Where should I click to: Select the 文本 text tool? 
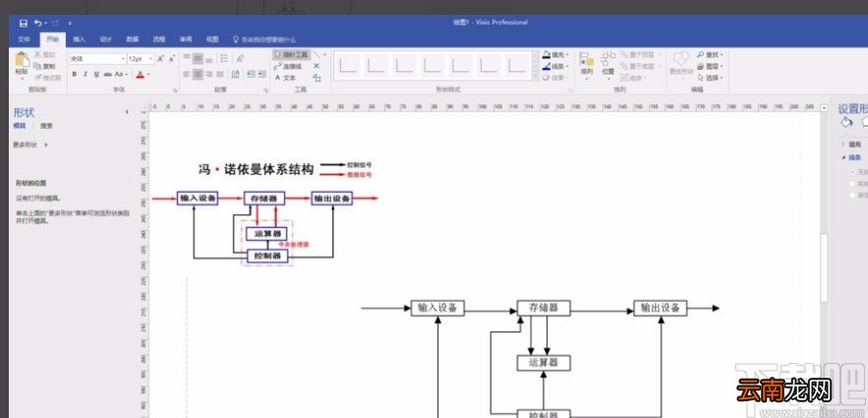pyautogui.click(x=286, y=78)
